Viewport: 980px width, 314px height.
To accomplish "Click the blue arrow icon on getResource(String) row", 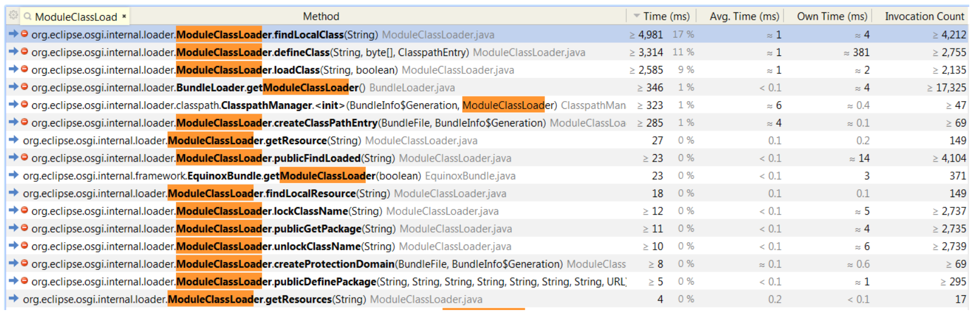I will pos(14,140).
